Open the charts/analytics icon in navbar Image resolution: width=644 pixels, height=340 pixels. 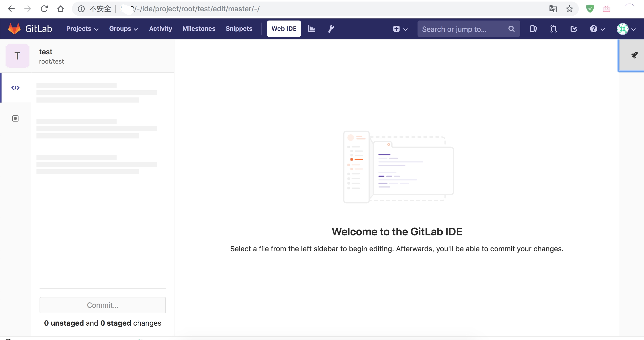click(311, 28)
